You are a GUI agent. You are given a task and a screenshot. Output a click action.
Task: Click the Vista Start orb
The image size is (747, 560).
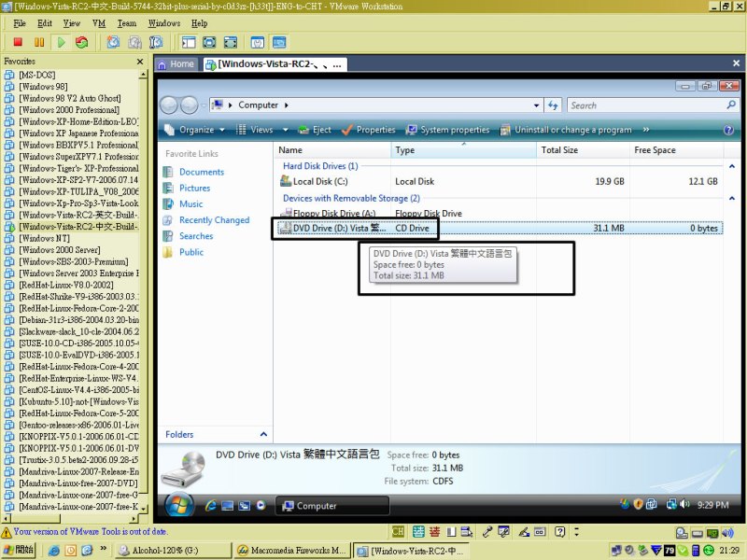[179, 505]
